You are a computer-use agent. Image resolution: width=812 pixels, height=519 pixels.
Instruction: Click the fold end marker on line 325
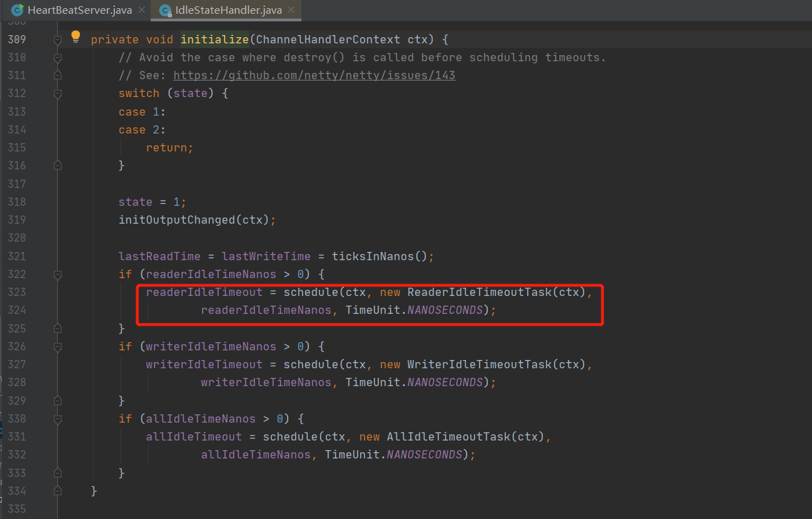pyautogui.click(x=58, y=328)
